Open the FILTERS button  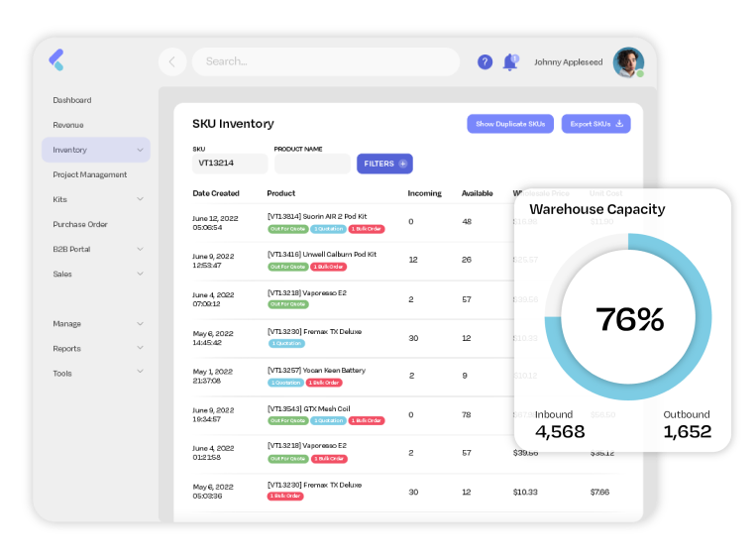(x=384, y=164)
